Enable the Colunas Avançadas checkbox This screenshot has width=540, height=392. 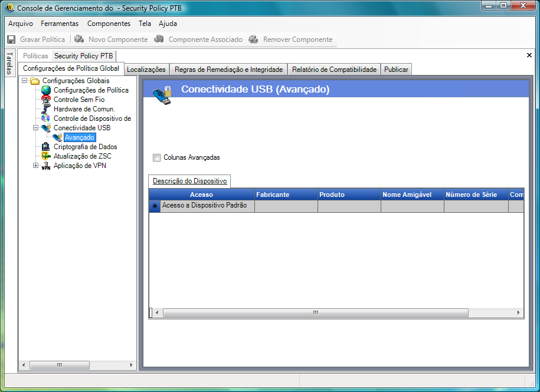[157, 157]
